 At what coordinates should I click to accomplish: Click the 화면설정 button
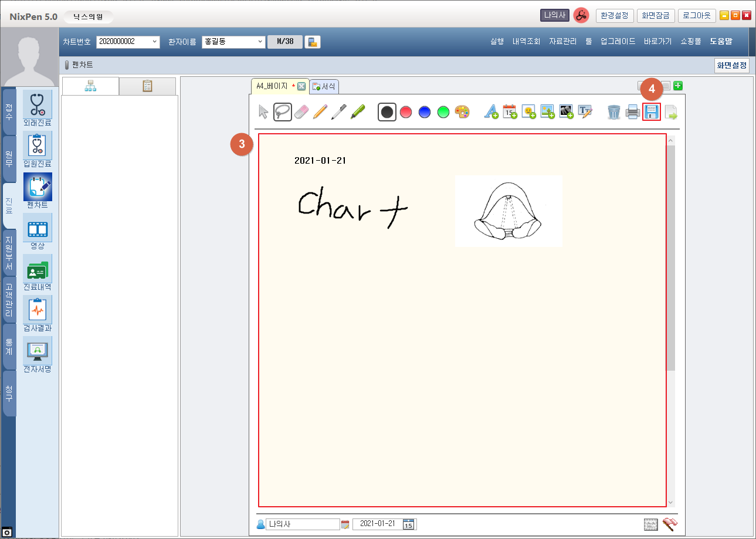731,65
